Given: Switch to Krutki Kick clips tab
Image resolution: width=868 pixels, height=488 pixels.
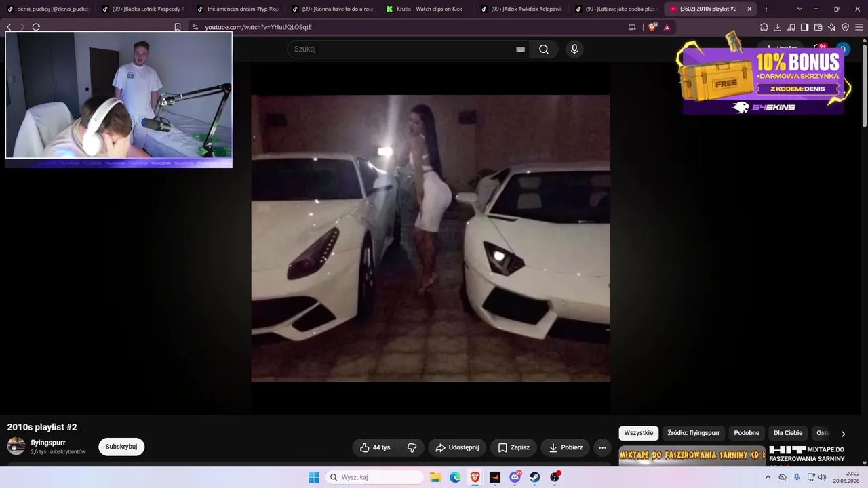Looking at the screenshot, I should coord(427,9).
